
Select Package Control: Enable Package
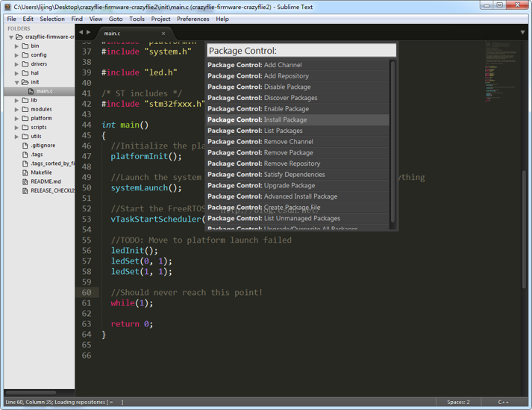(x=298, y=109)
